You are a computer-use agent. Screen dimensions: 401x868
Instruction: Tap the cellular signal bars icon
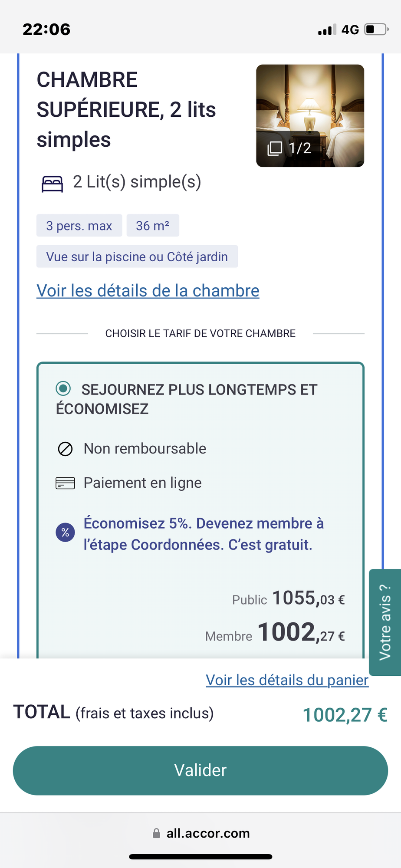pos(327,30)
